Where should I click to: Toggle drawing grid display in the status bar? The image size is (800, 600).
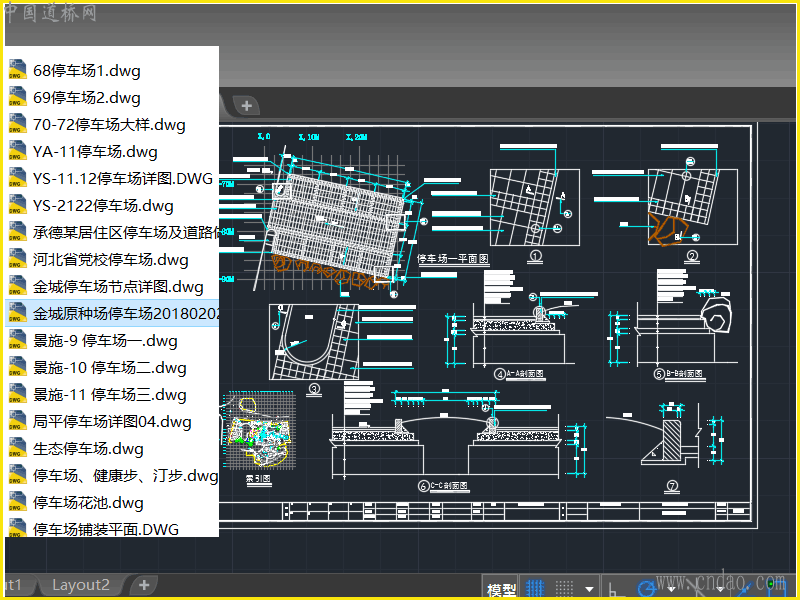pos(535,588)
